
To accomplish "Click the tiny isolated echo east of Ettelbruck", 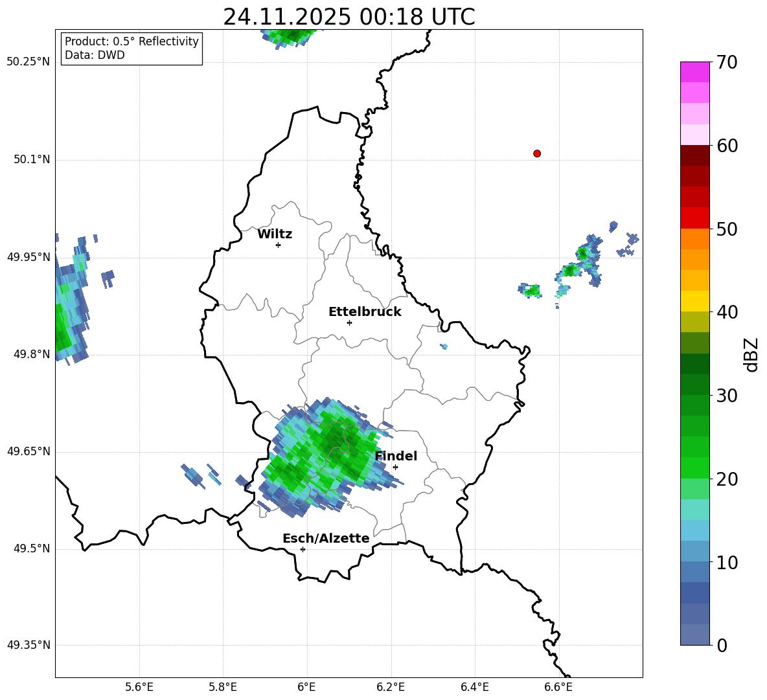I will click(444, 346).
